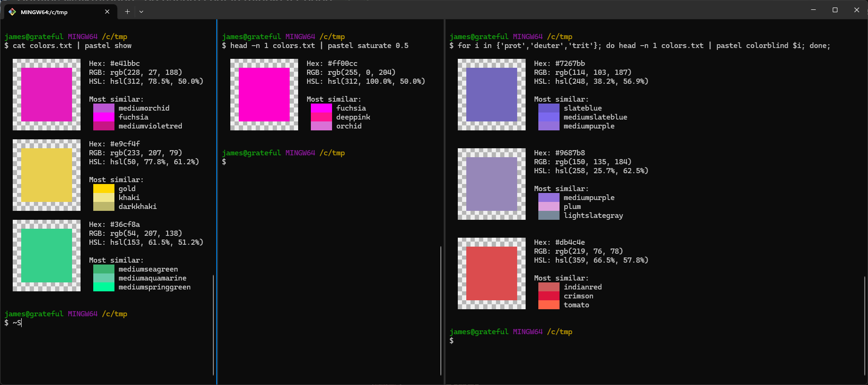This screenshot has height=385, width=868.
Task: Close the terminal window
Action: pos(857,10)
